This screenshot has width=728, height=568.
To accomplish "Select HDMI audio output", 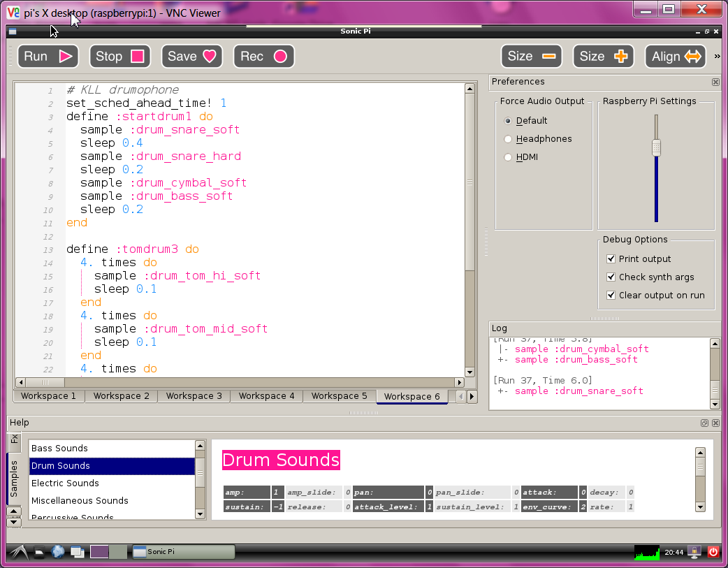I will [509, 157].
